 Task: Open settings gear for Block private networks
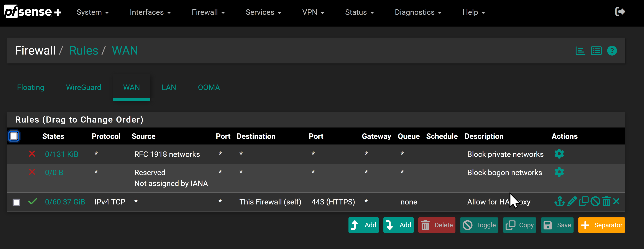click(559, 154)
